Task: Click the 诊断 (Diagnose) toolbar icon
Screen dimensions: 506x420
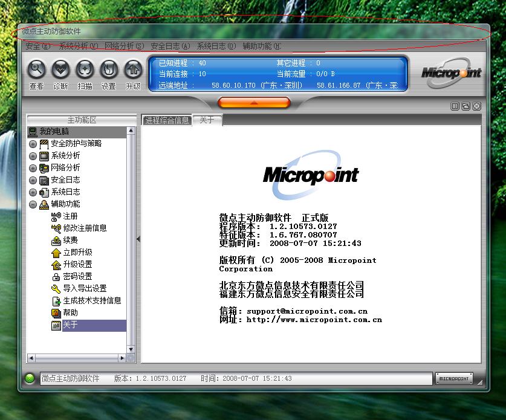Action: (x=60, y=70)
